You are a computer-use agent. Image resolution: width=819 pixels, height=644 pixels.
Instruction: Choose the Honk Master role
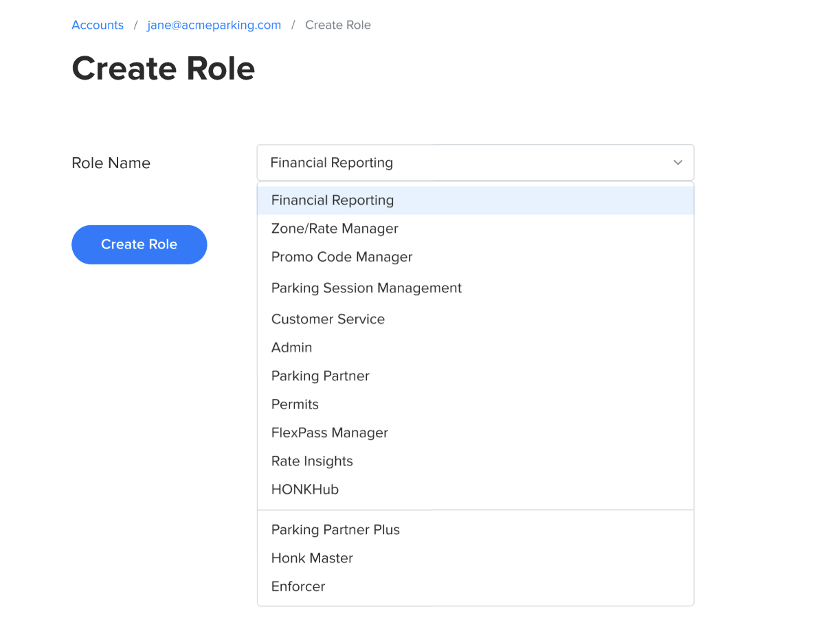point(312,558)
